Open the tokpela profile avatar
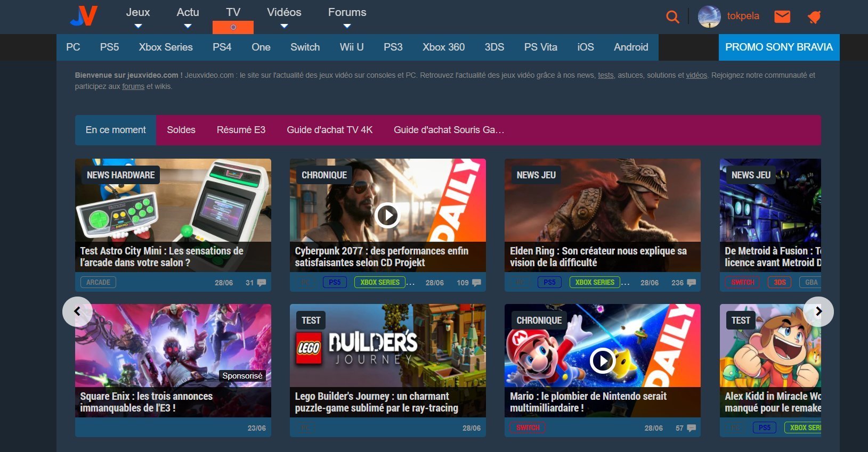 point(709,17)
